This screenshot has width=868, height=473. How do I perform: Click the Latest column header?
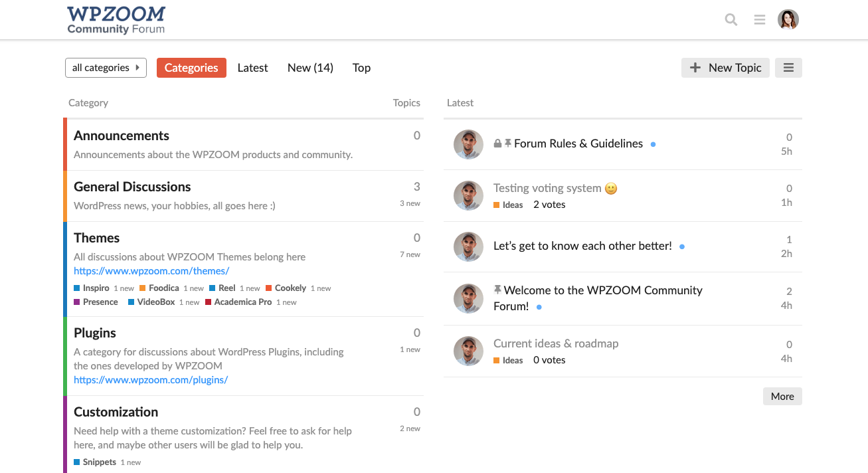pos(460,103)
